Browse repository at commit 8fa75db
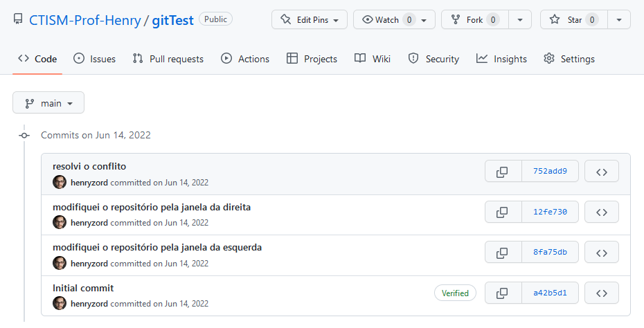This screenshot has height=328, width=644. 601,252
